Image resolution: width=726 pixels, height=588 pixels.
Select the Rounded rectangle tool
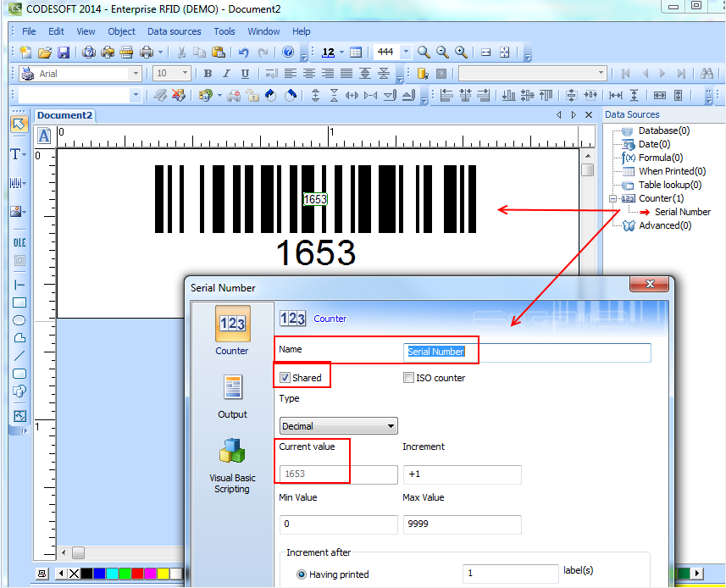click(19, 374)
